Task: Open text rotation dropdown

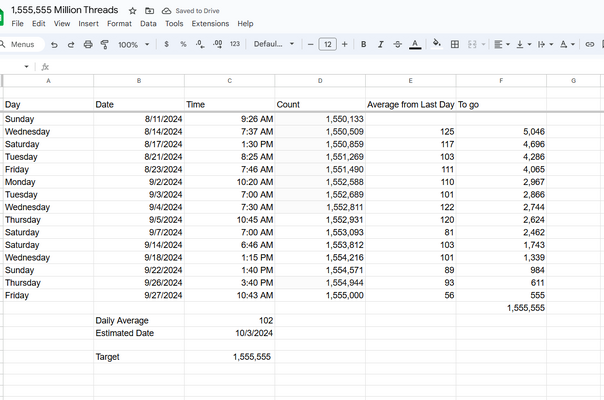Action: coord(567,44)
